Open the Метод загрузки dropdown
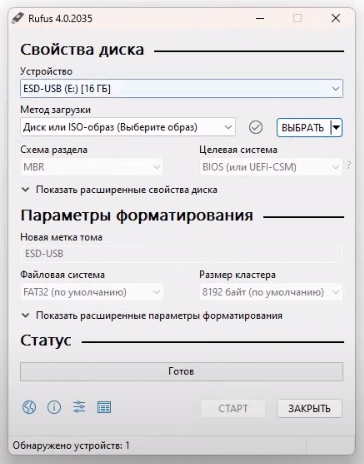The image size is (364, 464). (x=128, y=127)
